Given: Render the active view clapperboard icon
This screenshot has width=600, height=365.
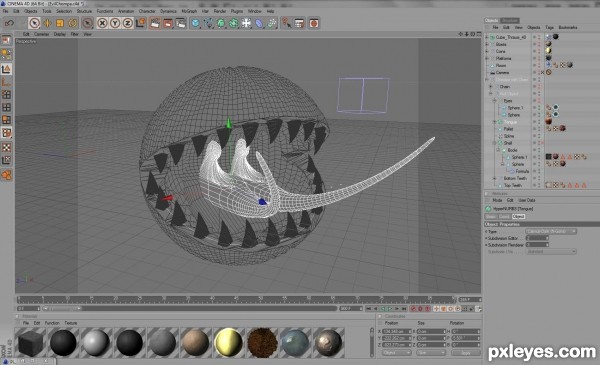Looking at the screenshot, I should pos(155,23).
